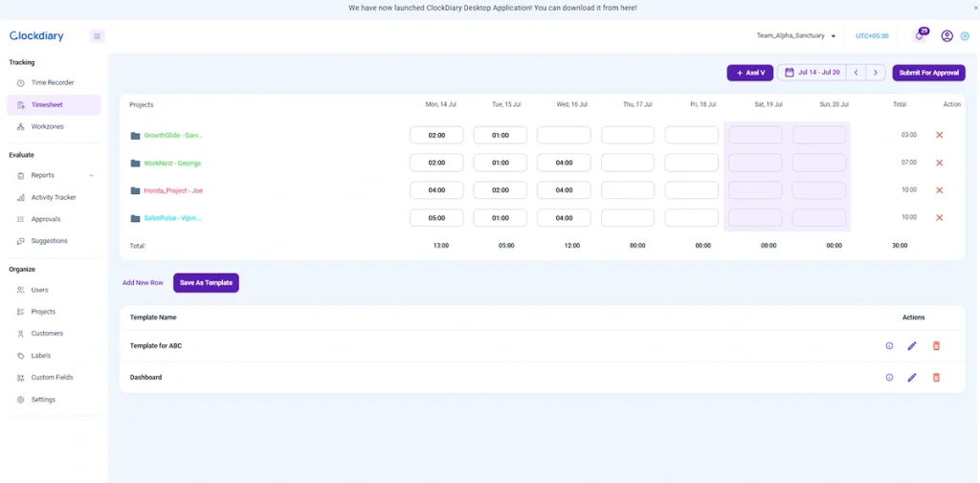Open Approvals in sidebar
Viewport: 980px width, 483px height.
[x=54, y=219]
